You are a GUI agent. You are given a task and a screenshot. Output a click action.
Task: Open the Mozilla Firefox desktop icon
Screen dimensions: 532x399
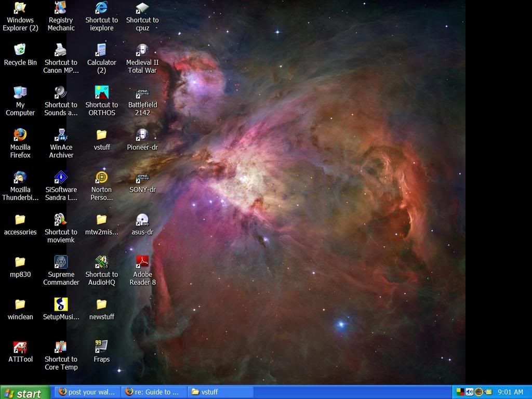pos(20,136)
